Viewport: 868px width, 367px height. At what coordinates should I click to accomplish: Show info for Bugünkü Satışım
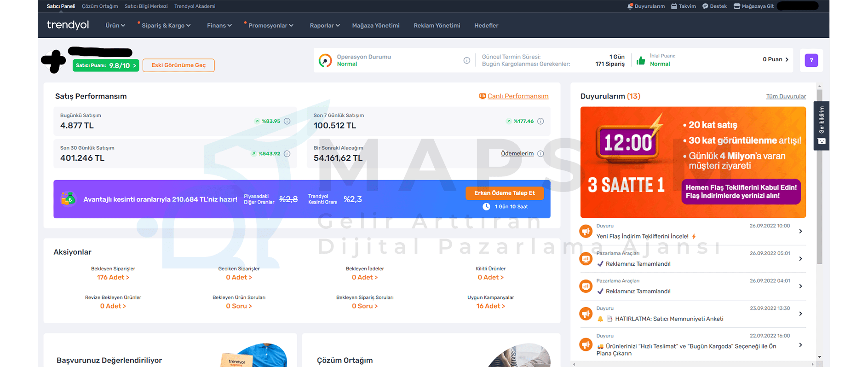click(287, 121)
